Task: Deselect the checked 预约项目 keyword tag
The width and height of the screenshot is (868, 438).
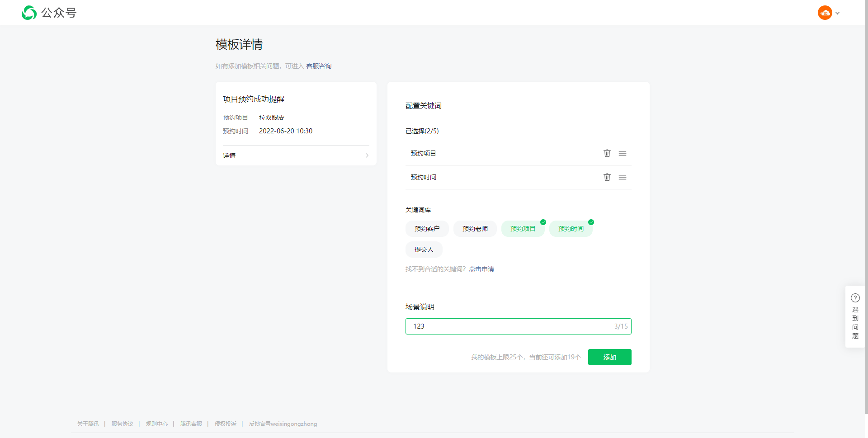Action: point(523,229)
